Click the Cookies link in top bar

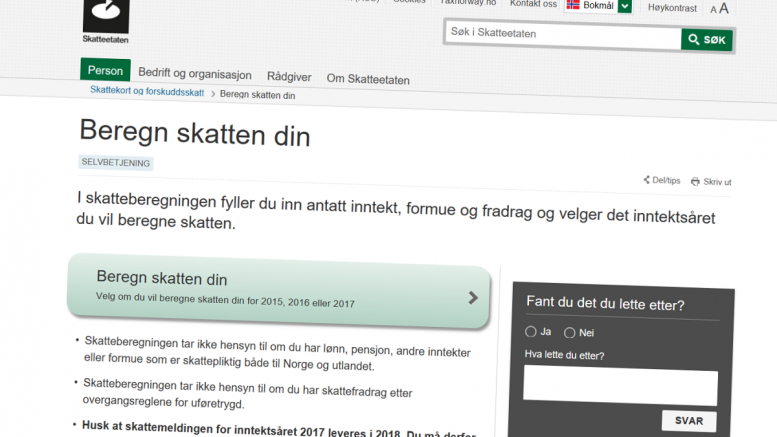[x=409, y=1]
